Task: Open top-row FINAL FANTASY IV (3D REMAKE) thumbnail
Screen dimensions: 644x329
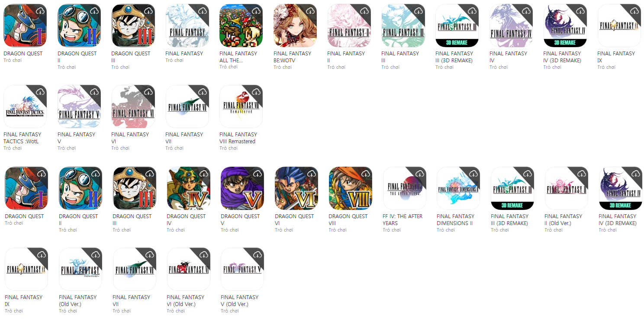Action: 565,26
